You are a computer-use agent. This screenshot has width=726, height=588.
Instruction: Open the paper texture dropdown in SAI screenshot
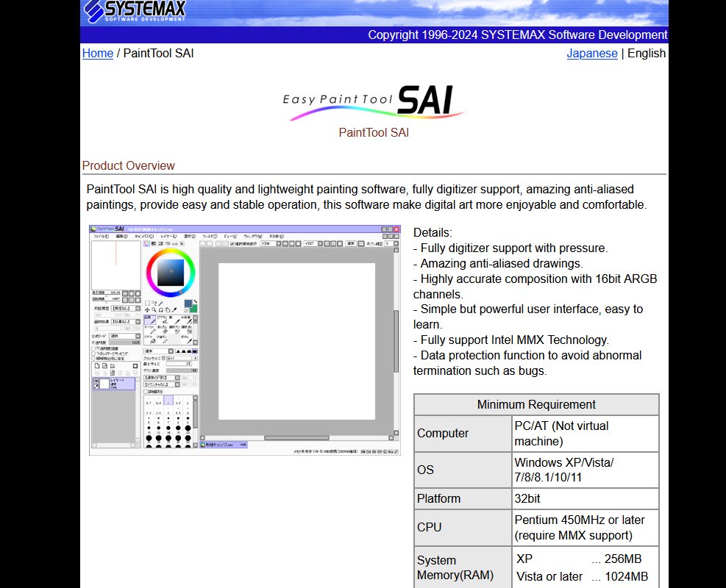pyautogui.click(x=126, y=308)
